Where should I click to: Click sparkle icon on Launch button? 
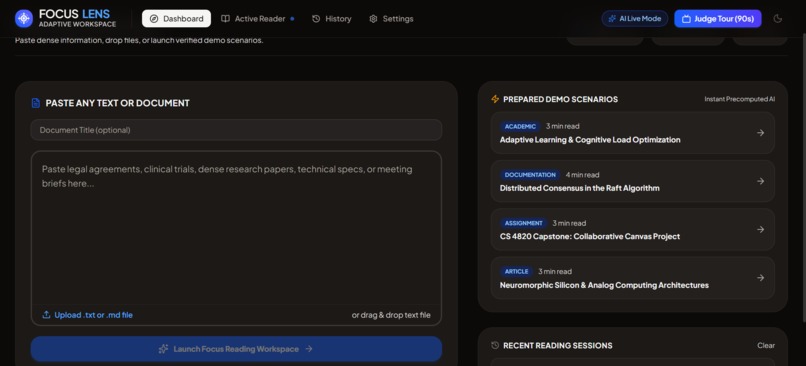click(x=163, y=349)
